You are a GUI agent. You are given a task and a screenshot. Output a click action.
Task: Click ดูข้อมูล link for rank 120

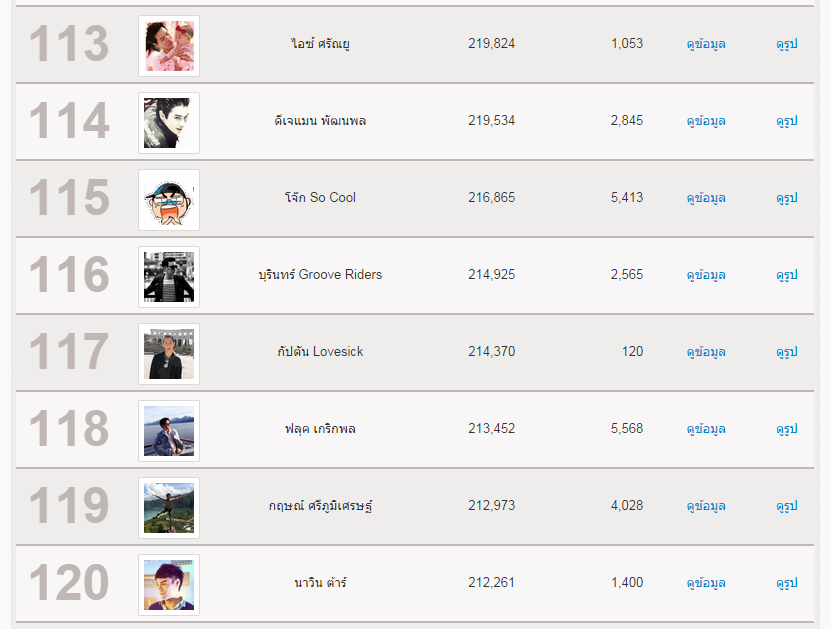(706, 583)
